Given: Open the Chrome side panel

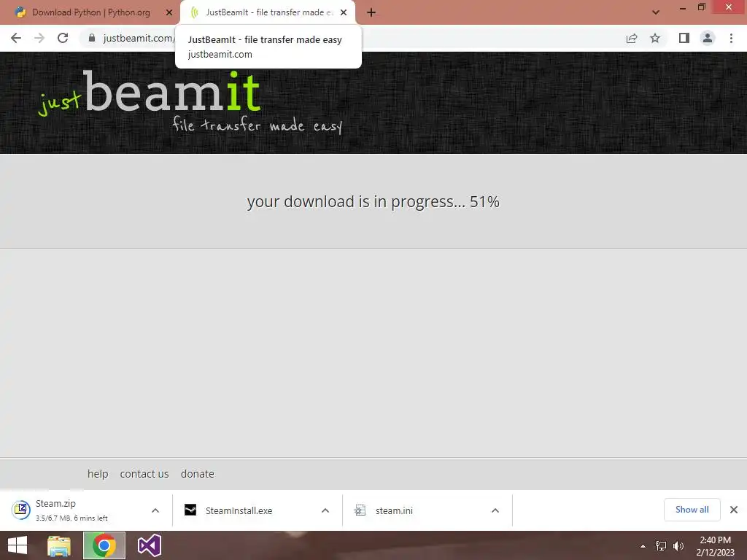Looking at the screenshot, I should coord(684,38).
